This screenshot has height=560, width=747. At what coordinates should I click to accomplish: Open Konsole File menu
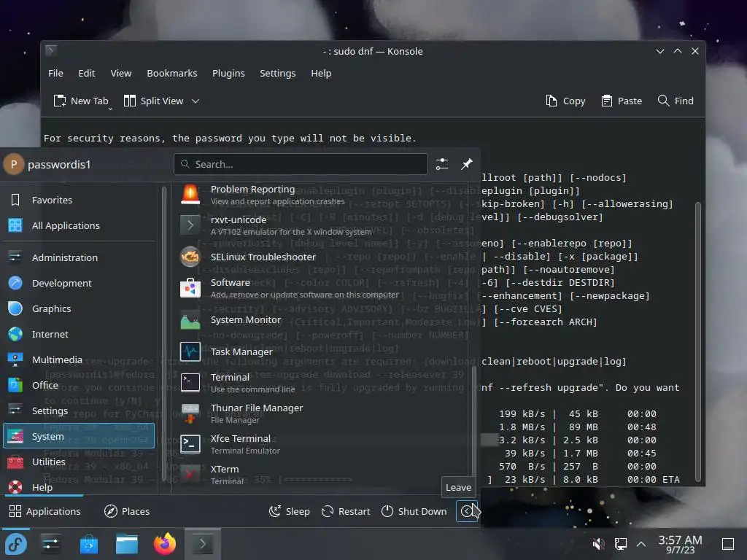click(x=55, y=74)
